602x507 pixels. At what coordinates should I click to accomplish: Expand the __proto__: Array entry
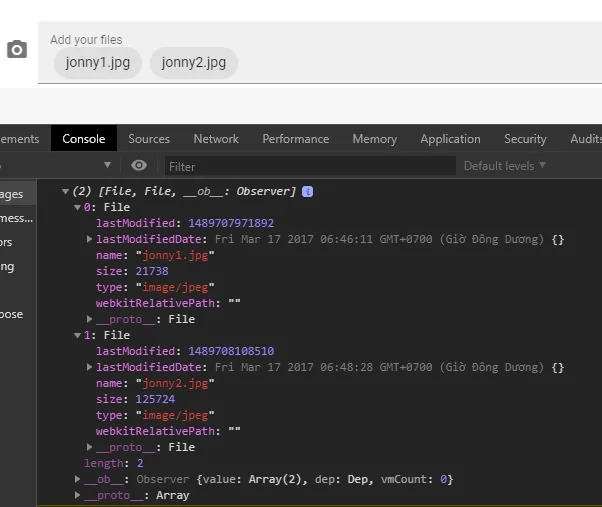pos(77,495)
